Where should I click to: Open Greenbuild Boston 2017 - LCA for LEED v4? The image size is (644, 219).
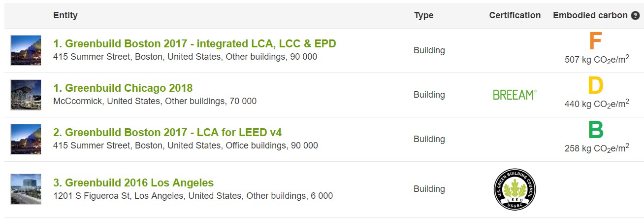(x=167, y=132)
